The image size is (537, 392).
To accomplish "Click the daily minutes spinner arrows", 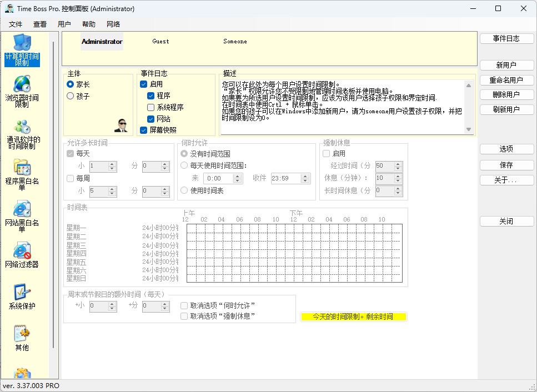I will [x=165, y=167].
